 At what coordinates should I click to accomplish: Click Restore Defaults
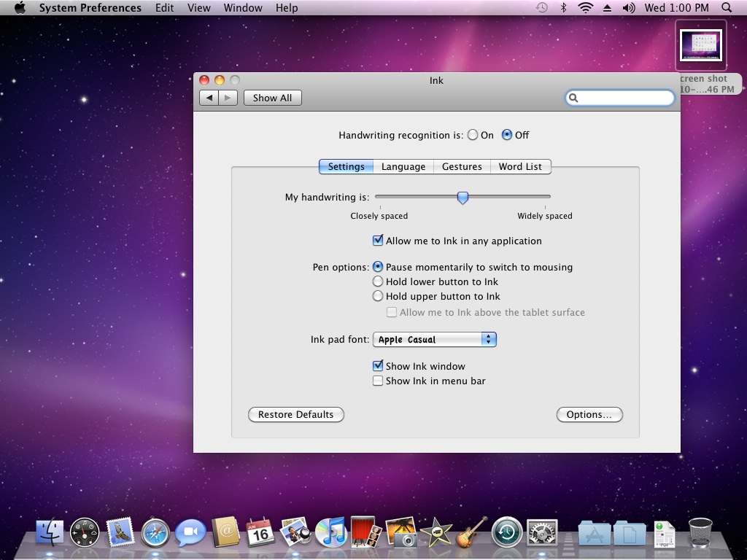pos(296,414)
